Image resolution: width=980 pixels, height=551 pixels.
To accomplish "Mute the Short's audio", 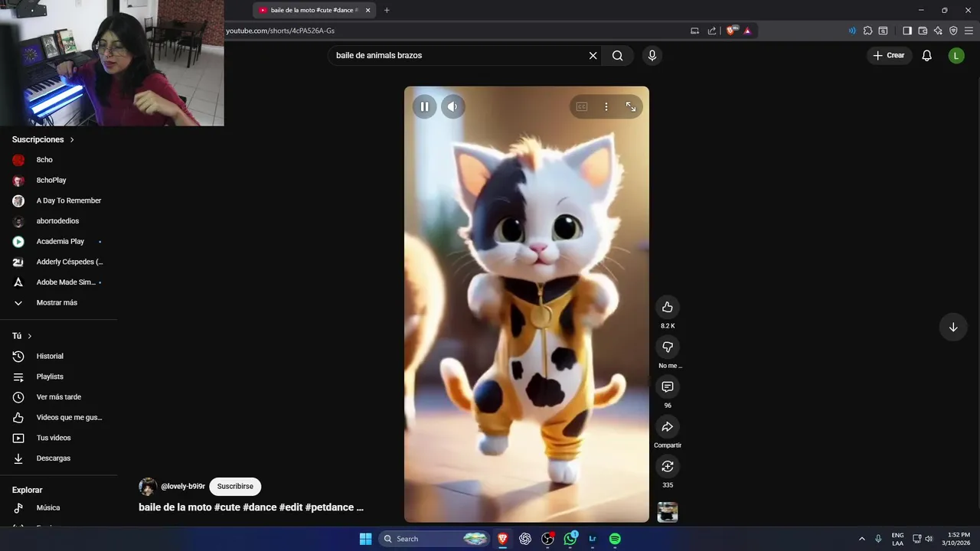I will [452, 106].
